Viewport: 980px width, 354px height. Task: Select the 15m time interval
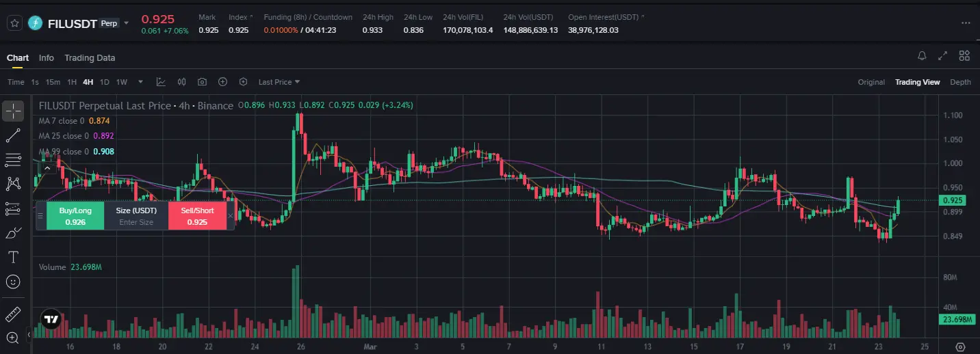(53, 82)
